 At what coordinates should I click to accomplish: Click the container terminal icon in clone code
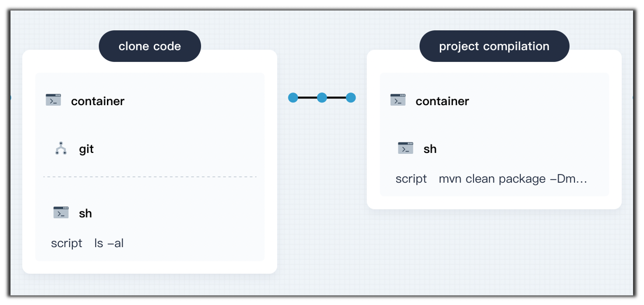pos(53,100)
